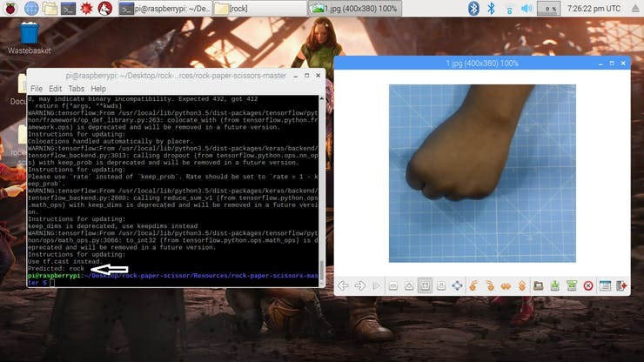Open the Help menu in terminal
Image resolution: width=644 pixels, height=362 pixels.
pos(98,89)
